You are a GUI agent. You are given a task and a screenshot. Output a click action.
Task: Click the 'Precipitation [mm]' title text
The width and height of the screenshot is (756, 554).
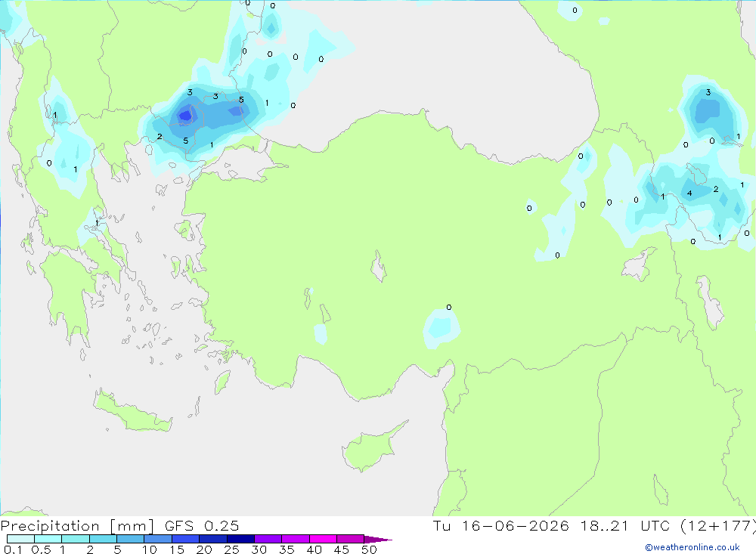[77, 526]
